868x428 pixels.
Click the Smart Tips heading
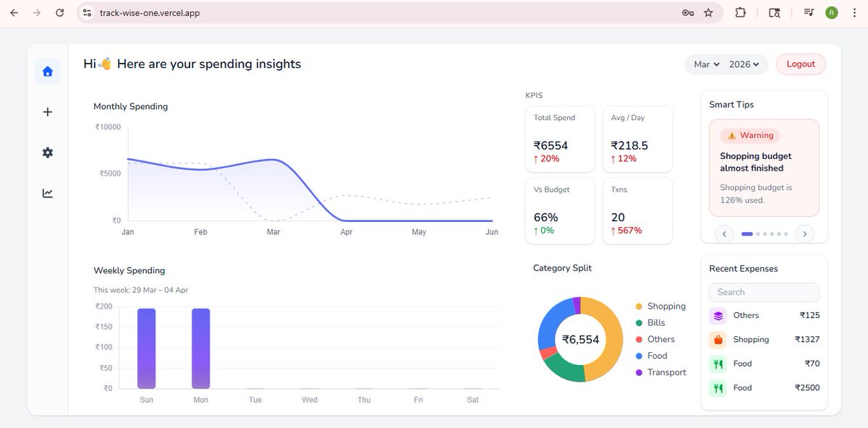coord(731,105)
